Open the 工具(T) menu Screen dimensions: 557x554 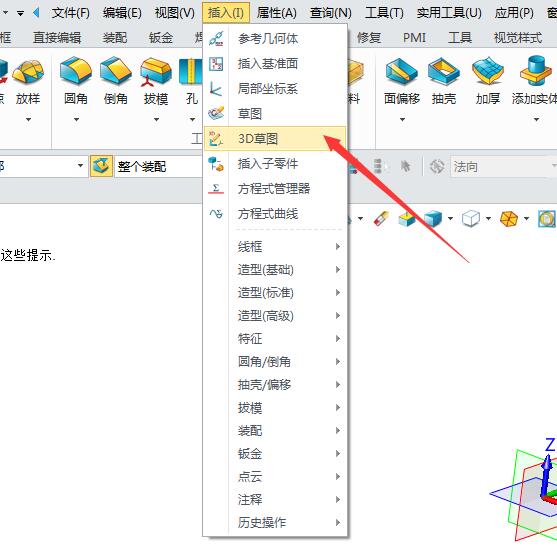384,13
